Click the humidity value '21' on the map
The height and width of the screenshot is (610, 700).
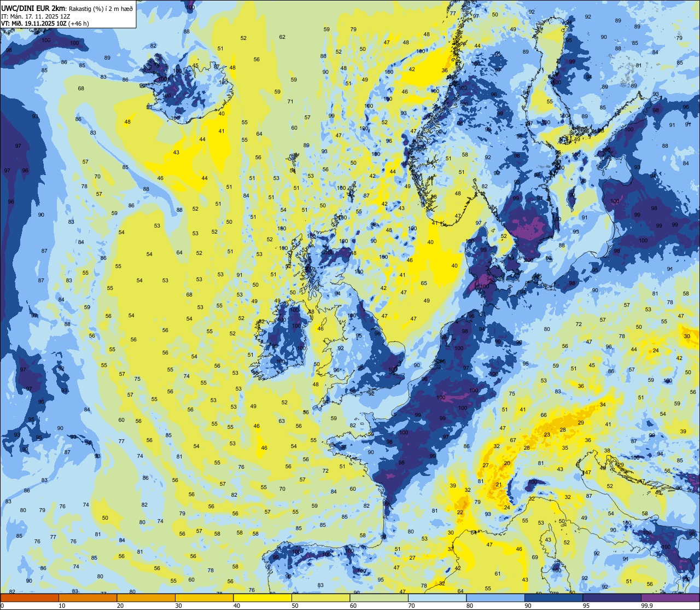click(499, 485)
